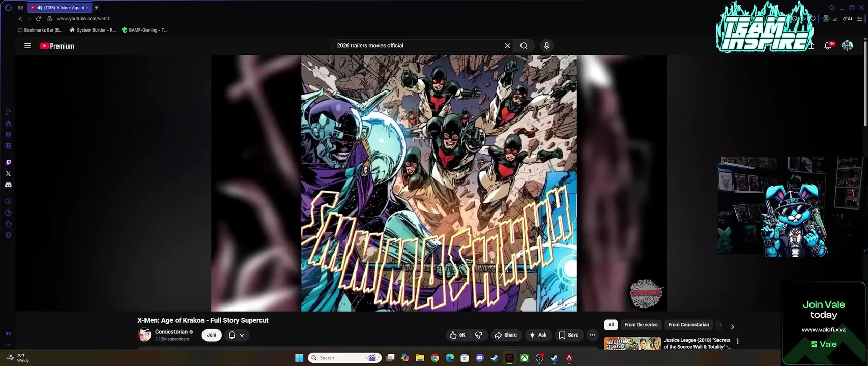Open the YouTube account avatar menu
This screenshot has height=366, width=868.
[x=847, y=46]
